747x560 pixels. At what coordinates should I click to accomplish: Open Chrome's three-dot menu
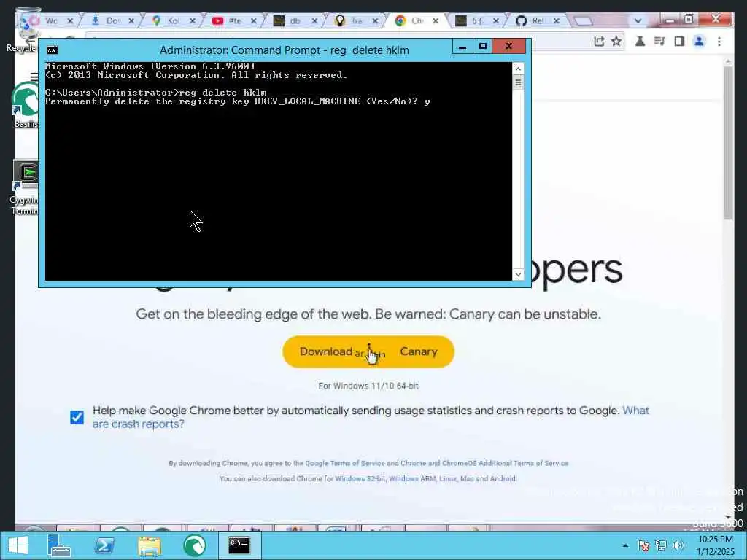(x=719, y=42)
